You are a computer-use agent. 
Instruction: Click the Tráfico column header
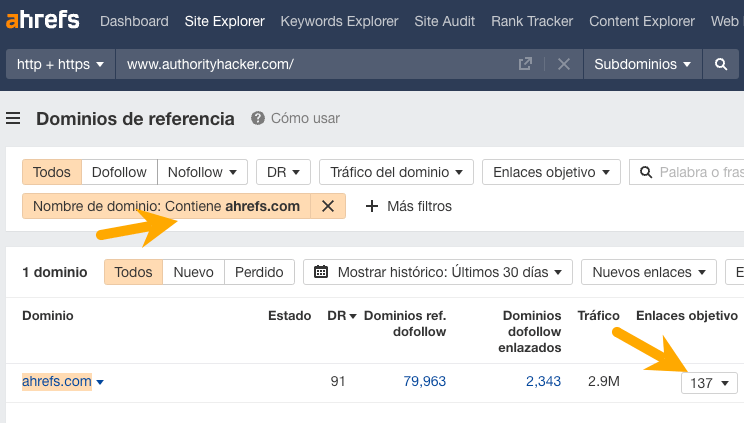tap(598, 316)
